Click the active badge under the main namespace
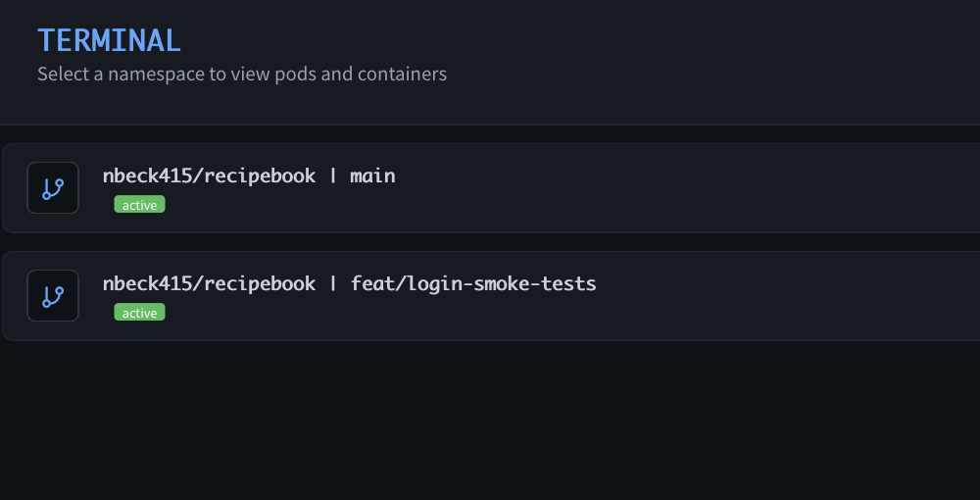Screen dimensions: 980x500 139,205
